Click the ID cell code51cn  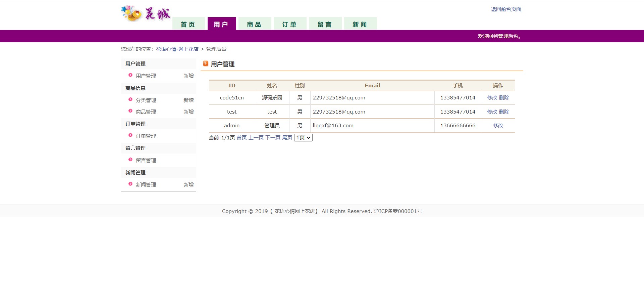click(x=232, y=98)
